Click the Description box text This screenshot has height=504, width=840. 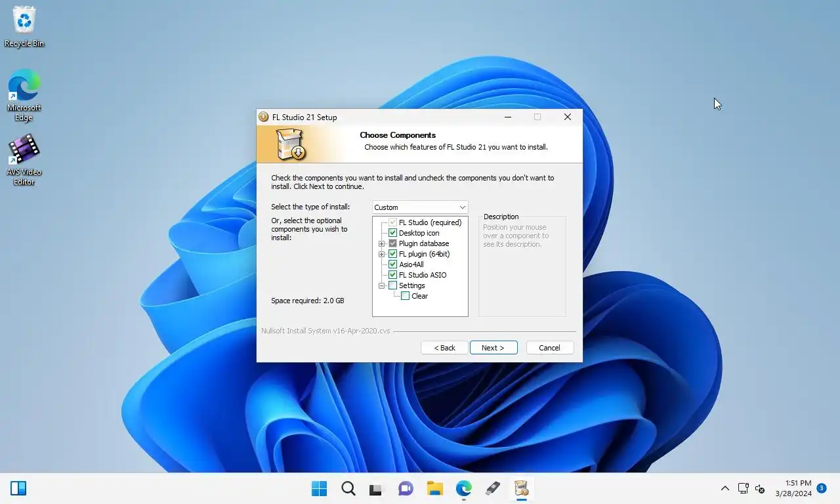[516, 236]
